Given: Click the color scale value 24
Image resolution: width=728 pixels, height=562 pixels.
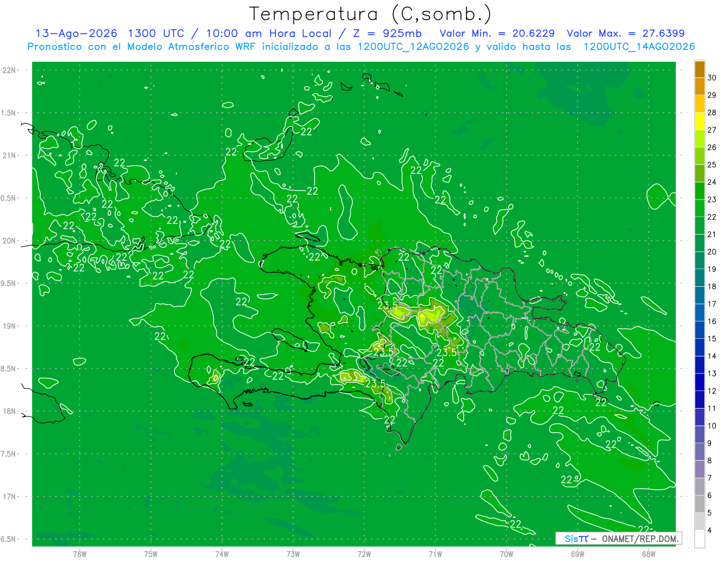Looking at the screenshot, I should point(712,182).
